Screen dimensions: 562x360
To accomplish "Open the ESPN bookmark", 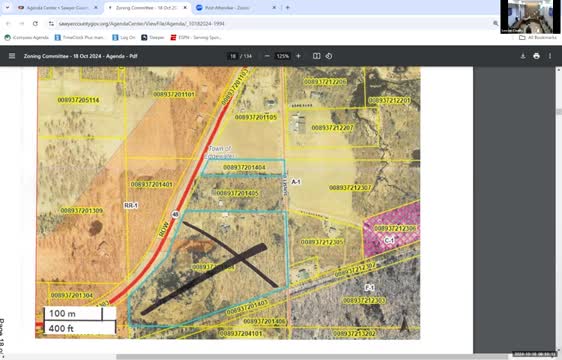I will coord(196,37).
